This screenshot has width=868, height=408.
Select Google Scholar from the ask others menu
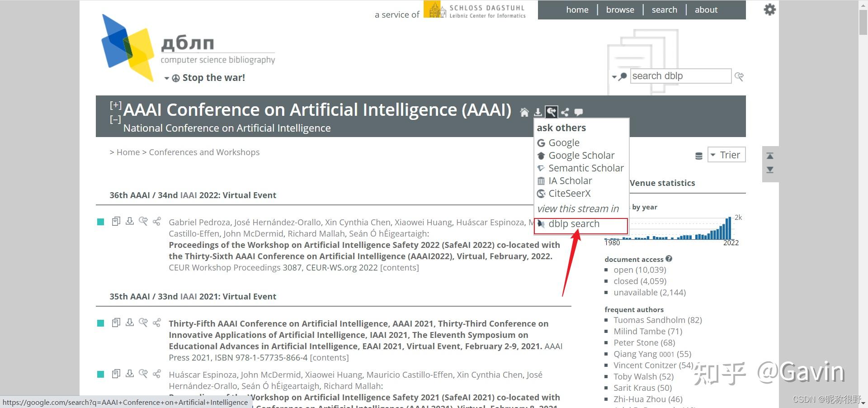[x=581, y=155]
